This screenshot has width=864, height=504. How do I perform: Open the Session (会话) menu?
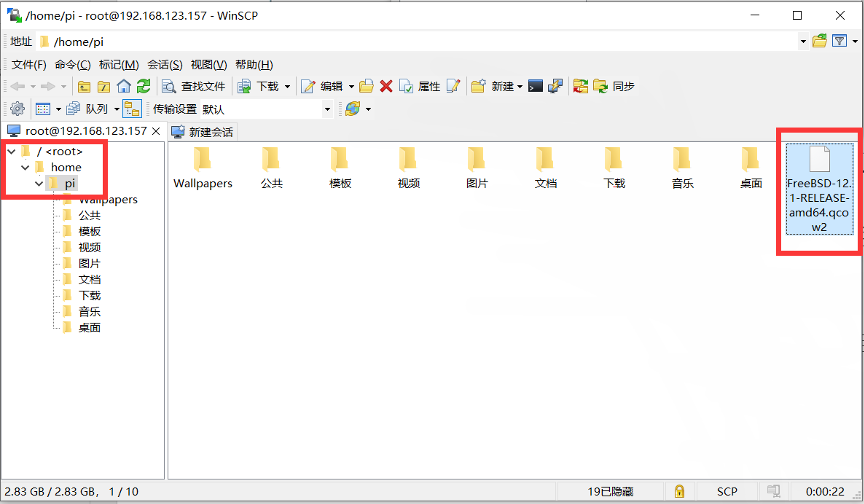pos(165,65)
